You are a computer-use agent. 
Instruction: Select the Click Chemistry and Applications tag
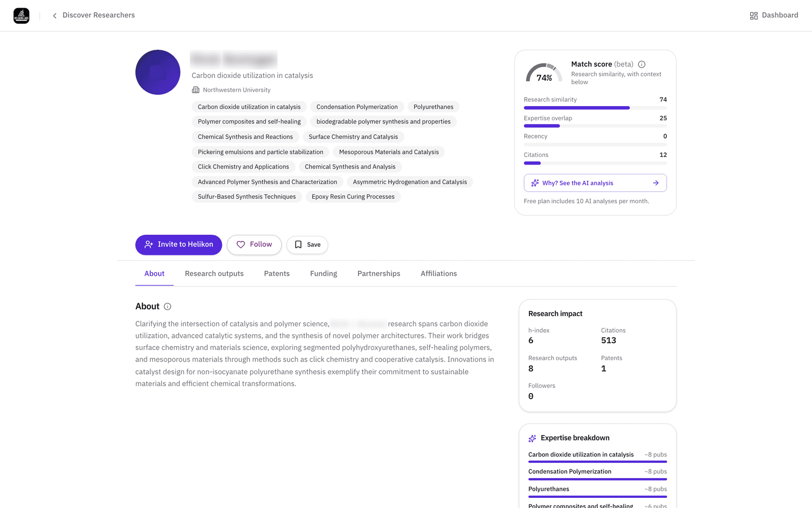pos(244,167)
